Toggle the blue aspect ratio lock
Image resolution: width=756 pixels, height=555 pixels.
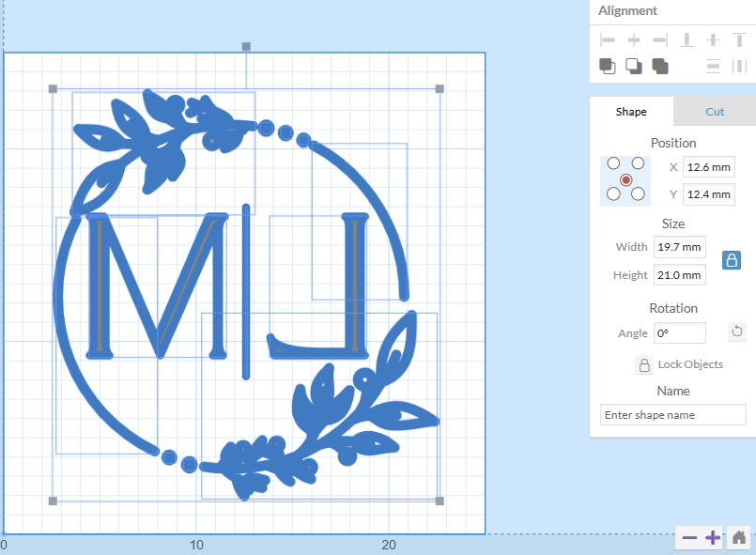pos(732,260)
